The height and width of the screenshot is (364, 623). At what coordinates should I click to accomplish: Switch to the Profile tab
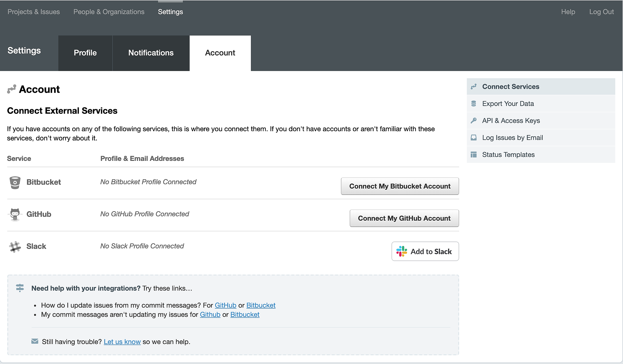click(x=85, y=53)
